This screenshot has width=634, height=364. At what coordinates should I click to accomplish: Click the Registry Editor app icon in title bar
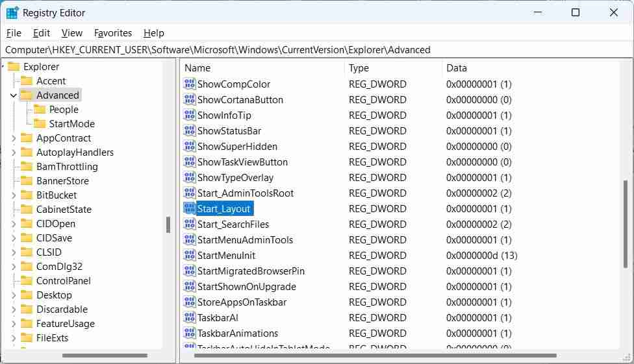pyautogui.click(x=12, y=13)
